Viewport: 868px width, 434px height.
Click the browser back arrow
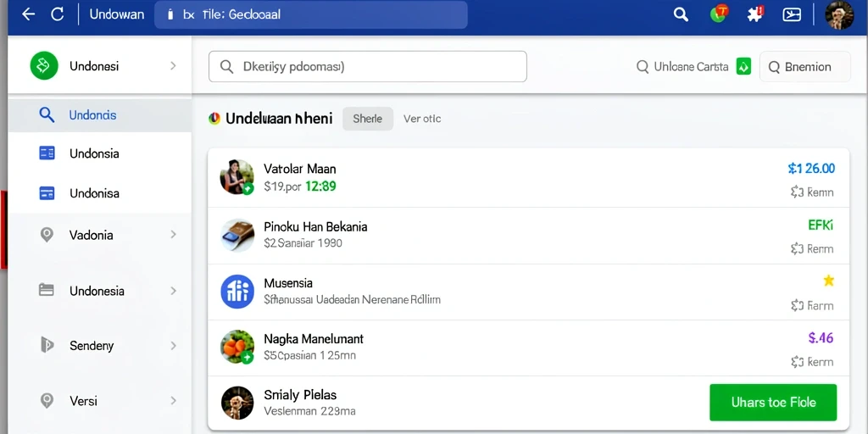tap(28, 14)
